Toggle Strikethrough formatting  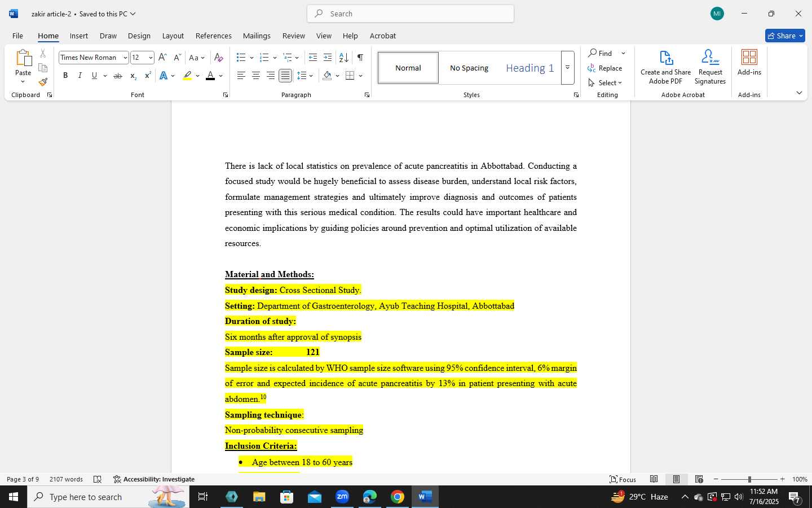coord(118,76)
